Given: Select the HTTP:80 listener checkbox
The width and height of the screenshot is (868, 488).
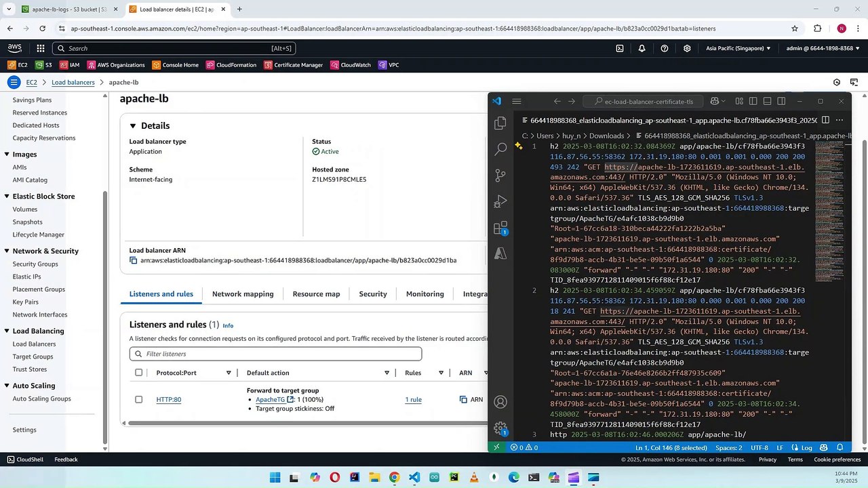Looking at the screenshot, I should [139, 399].
